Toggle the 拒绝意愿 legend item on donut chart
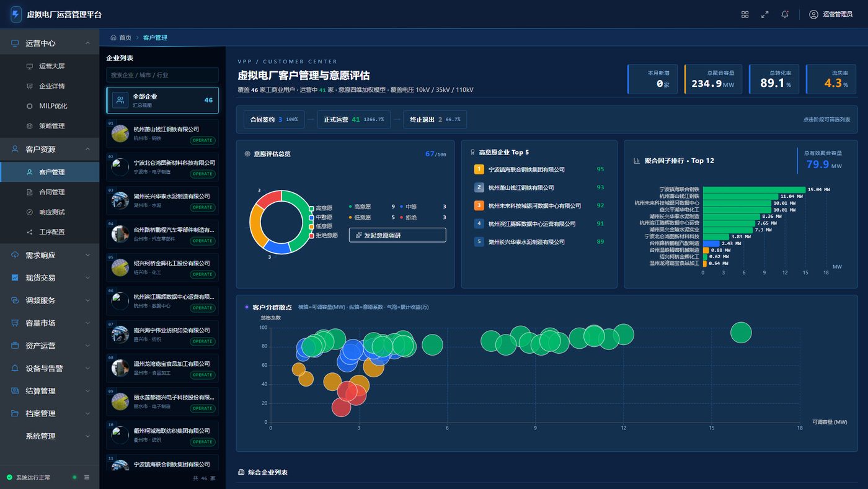The height and width of the screenshot is (489, 868). 323,235
